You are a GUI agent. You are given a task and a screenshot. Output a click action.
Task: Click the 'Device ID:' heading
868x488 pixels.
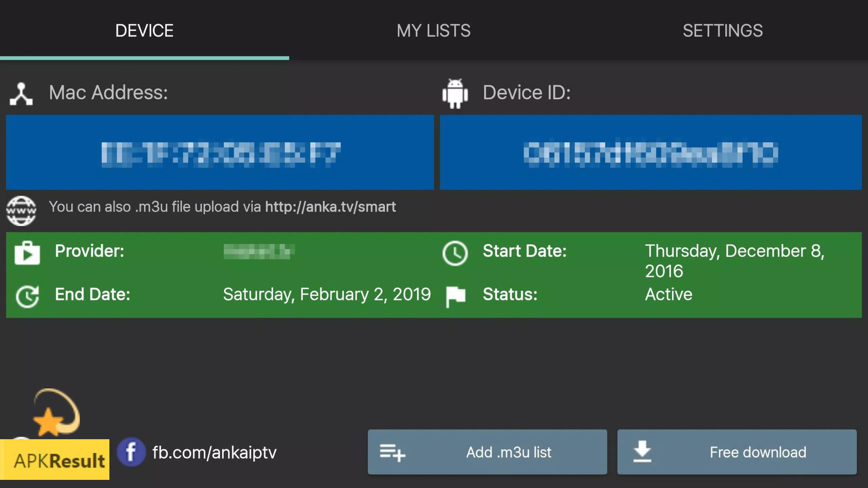[x=527, y=93]
